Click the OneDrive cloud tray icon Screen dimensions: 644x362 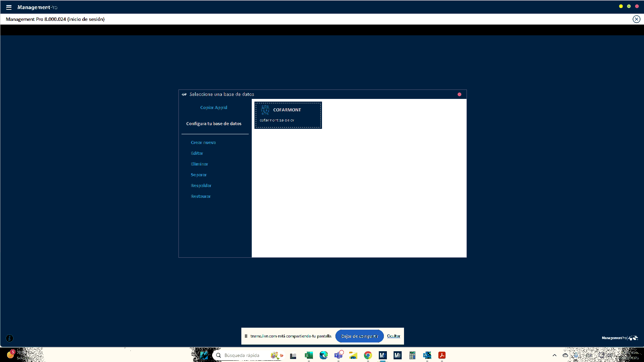565,355
